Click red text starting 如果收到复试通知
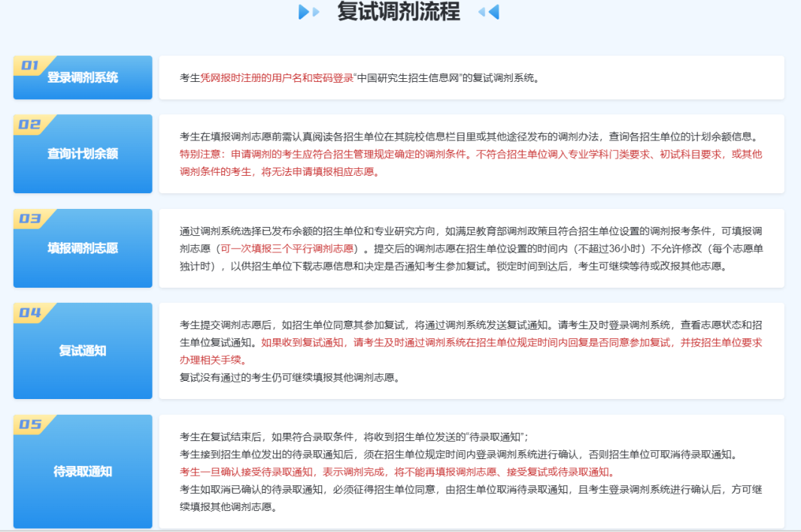This screenshot has width=801, height=532. point(511,343)
